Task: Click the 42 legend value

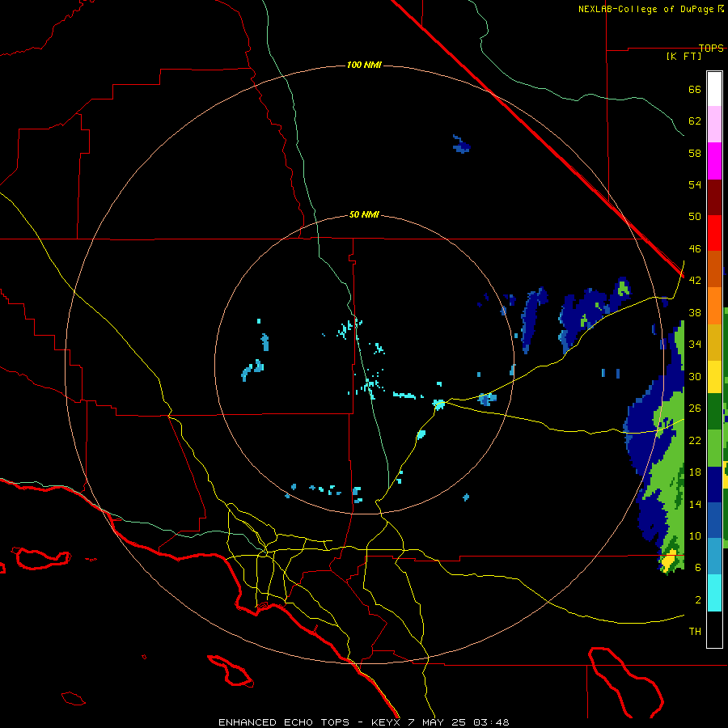Action: tap(695, 281)
